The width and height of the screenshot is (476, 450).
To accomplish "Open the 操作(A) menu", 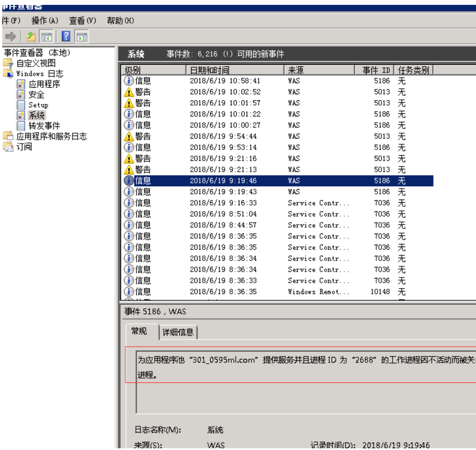I will pyautogui.click(x=45, y=21).
